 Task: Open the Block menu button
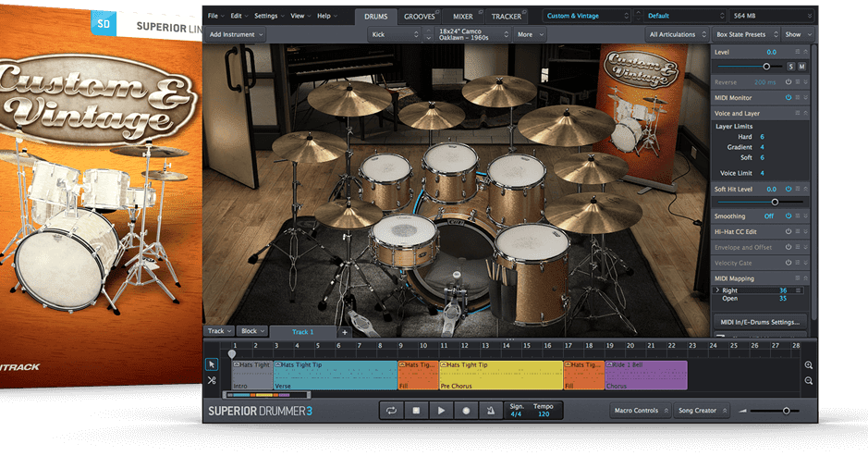[253, 331]
